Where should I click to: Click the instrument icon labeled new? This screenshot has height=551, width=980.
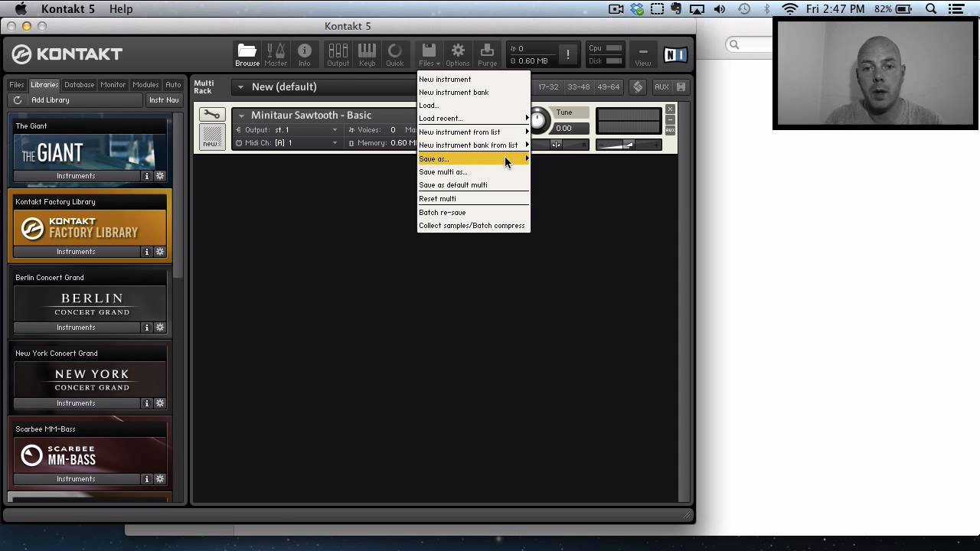point(211,137)
